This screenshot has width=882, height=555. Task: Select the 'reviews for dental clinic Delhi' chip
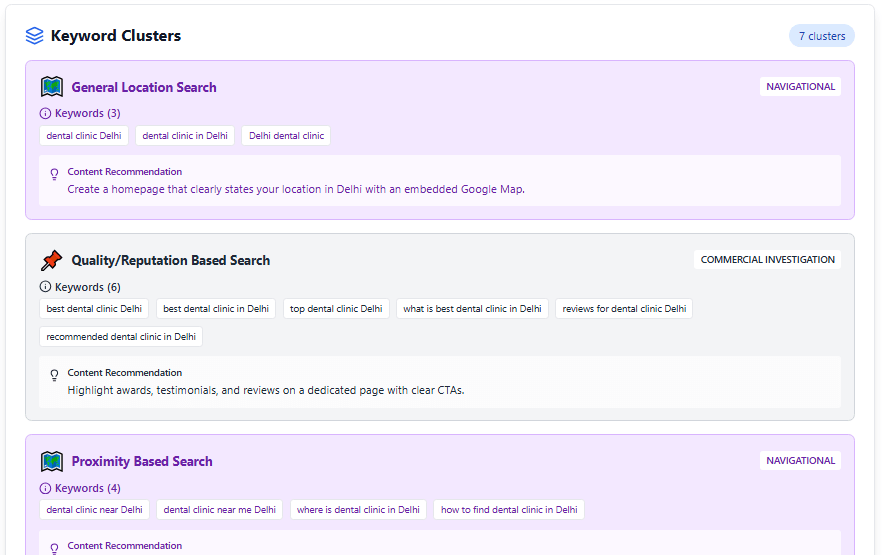coord(624,309)
